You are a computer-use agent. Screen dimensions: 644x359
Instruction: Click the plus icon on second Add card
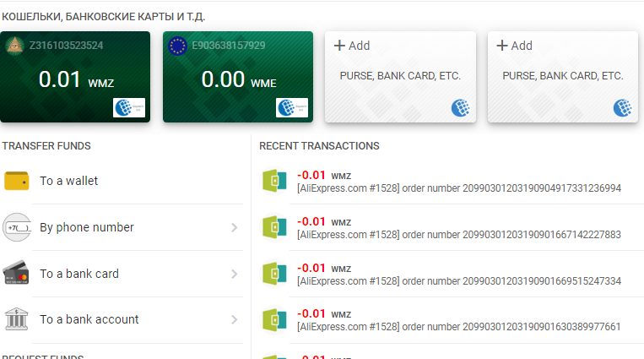coord(502,46)
